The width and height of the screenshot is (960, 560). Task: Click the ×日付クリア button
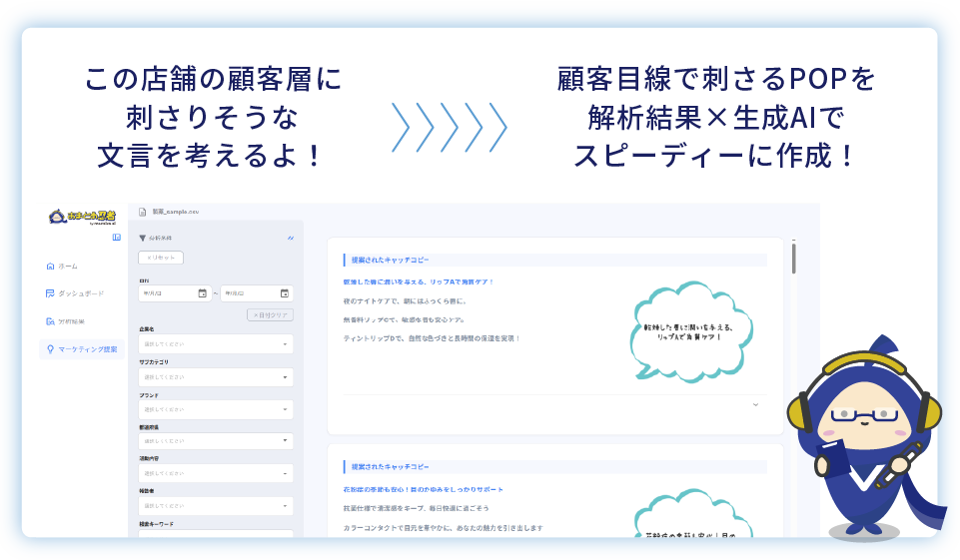pyautogui.click(x=270, y=314)
